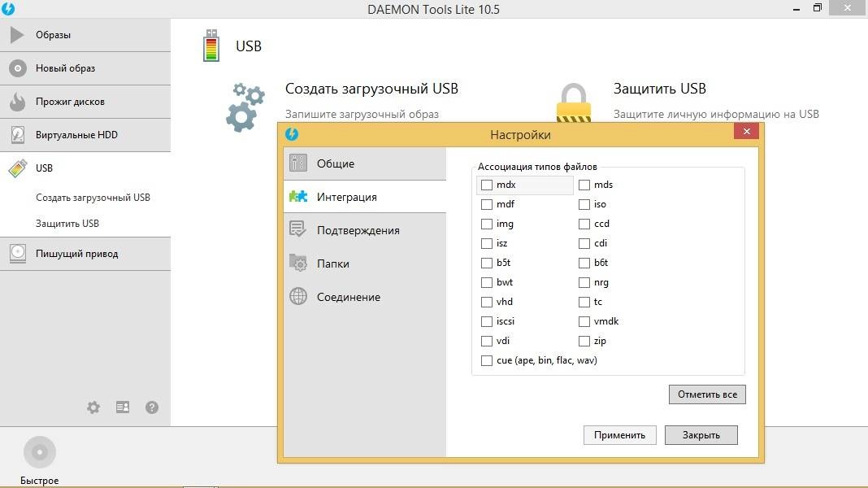Screen dimensions: 868x488
Task: Open the Образы sidebar section
Action: pyautogui.click(x=85, y=35)
